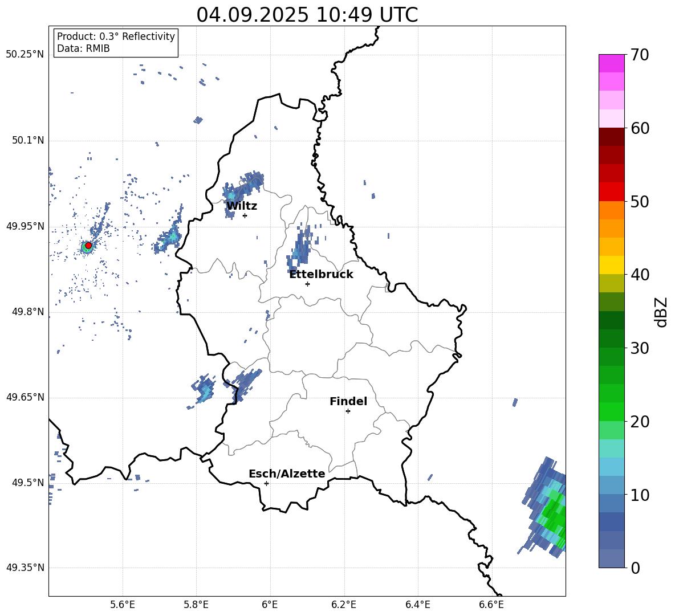Pick the olive swatch just below 40
Viewport: 675px width, 616px height.
(x=611, y=283)
